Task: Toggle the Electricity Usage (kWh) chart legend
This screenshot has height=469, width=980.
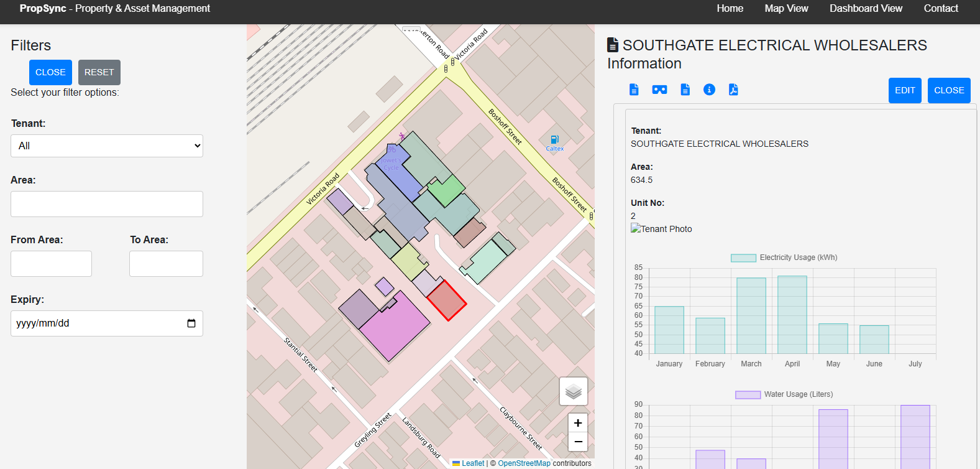Action: [784, 258]
